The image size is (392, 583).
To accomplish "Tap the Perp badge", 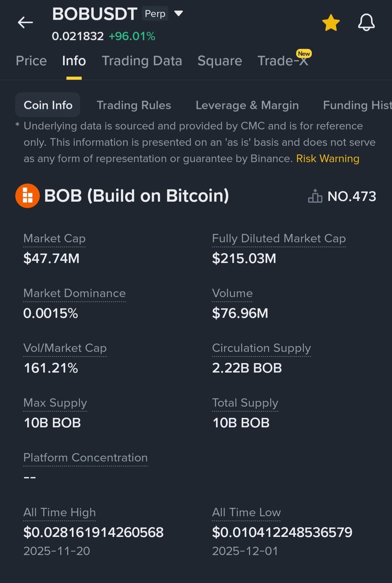I will click(x=155, y=14).
